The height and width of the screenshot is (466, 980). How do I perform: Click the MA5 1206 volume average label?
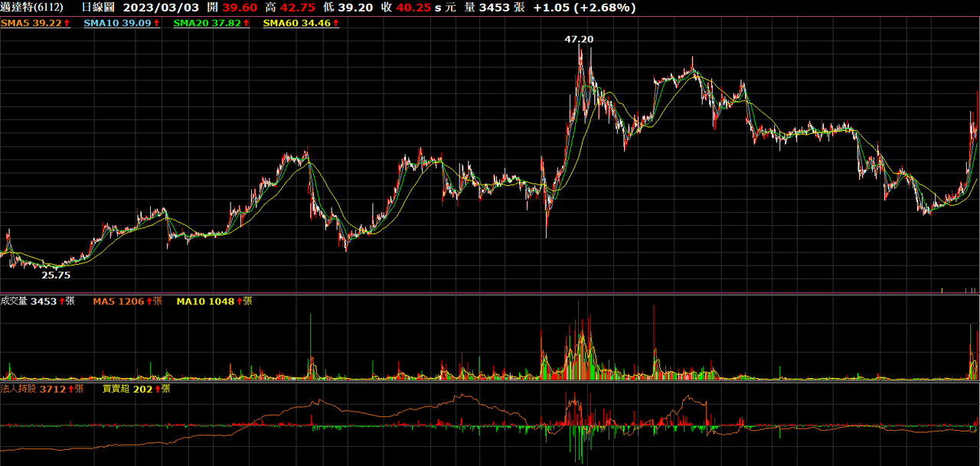click(128, 301)
